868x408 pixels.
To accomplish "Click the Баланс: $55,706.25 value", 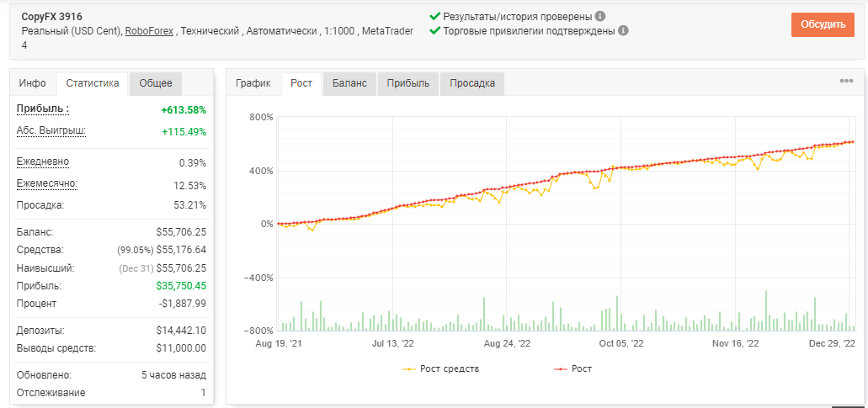I will (181, 232).
